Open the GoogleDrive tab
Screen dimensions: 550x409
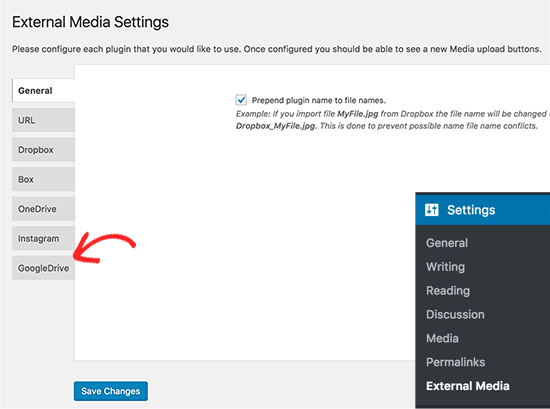pyautogui.click(x=43, y=268)
